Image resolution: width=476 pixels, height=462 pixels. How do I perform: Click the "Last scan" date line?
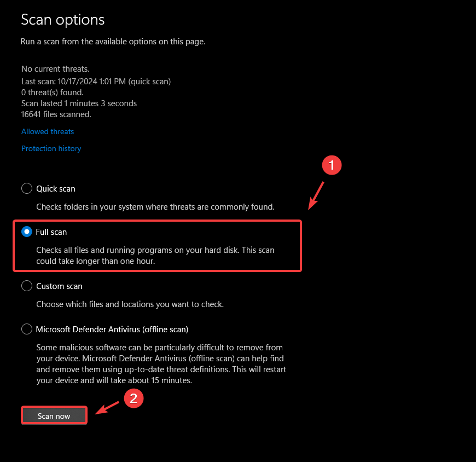(96, 81)
